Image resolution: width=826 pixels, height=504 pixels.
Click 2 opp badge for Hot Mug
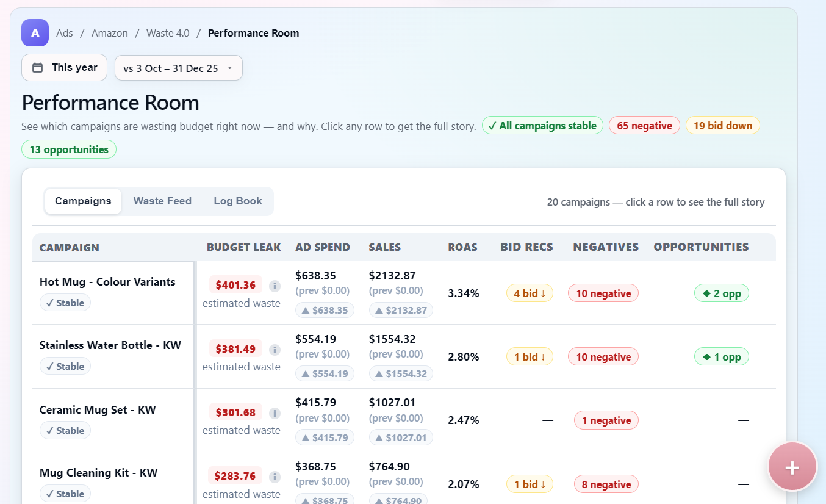(x=722, y=293)
